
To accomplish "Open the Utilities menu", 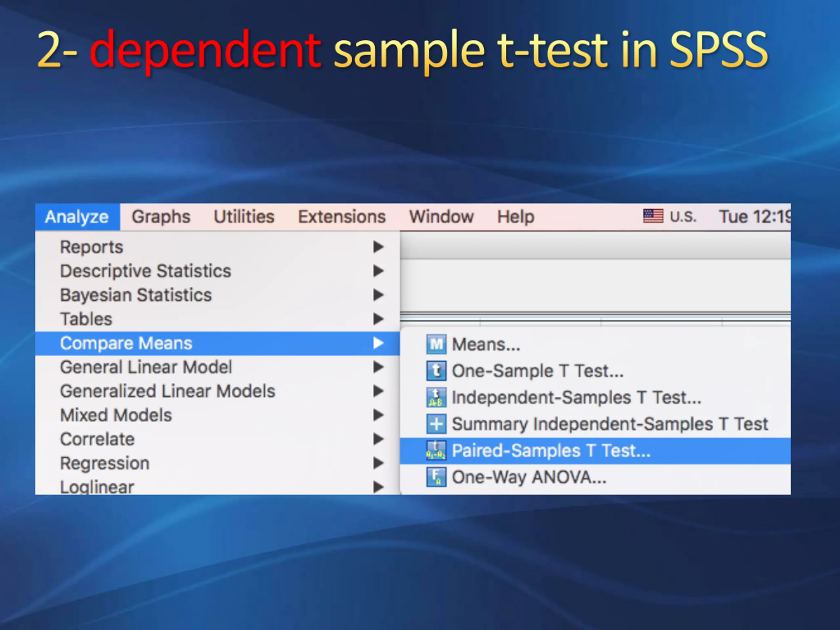I will pyautogui.click(x=244, y=217).
